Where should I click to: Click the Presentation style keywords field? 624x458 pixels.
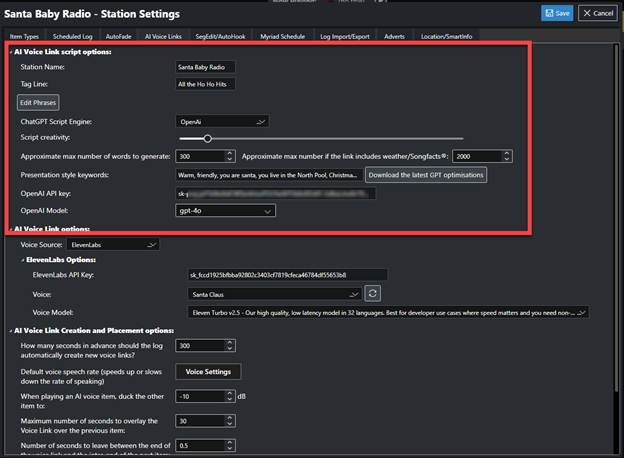click(269, 175)
